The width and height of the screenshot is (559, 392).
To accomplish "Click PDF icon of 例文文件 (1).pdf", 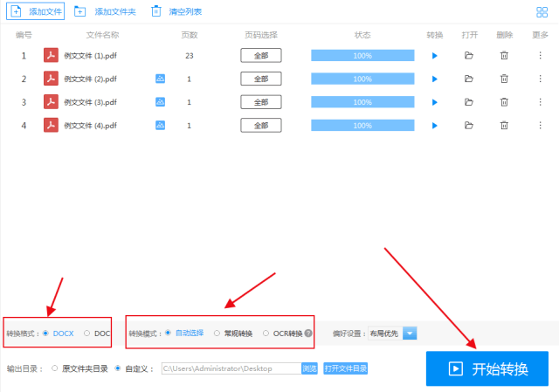I will (x=51, y=56).
